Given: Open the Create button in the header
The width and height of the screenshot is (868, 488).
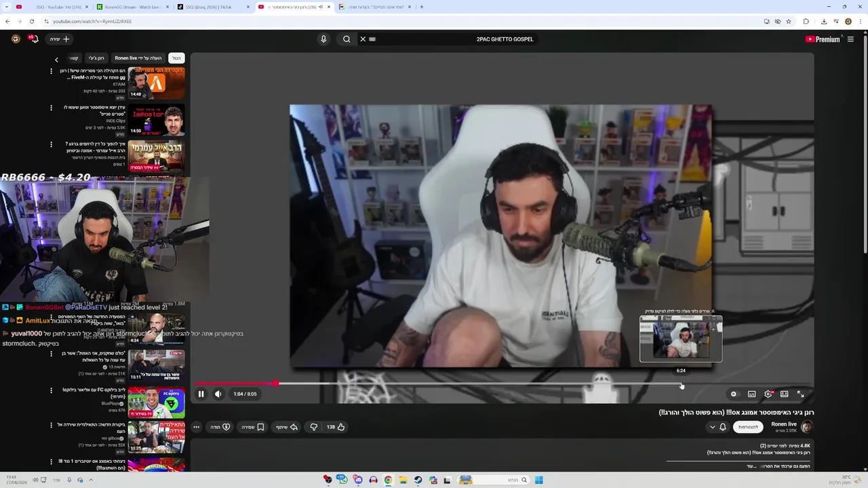Looking at the screenshot, I should (x=60, y=39).
